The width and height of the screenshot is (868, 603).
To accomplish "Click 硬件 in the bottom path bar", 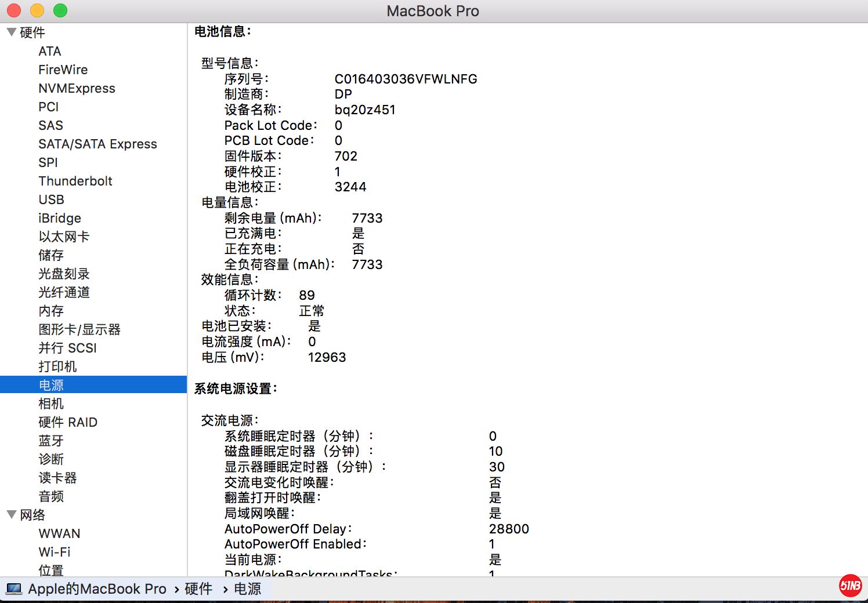I will (x=198, y=589).
